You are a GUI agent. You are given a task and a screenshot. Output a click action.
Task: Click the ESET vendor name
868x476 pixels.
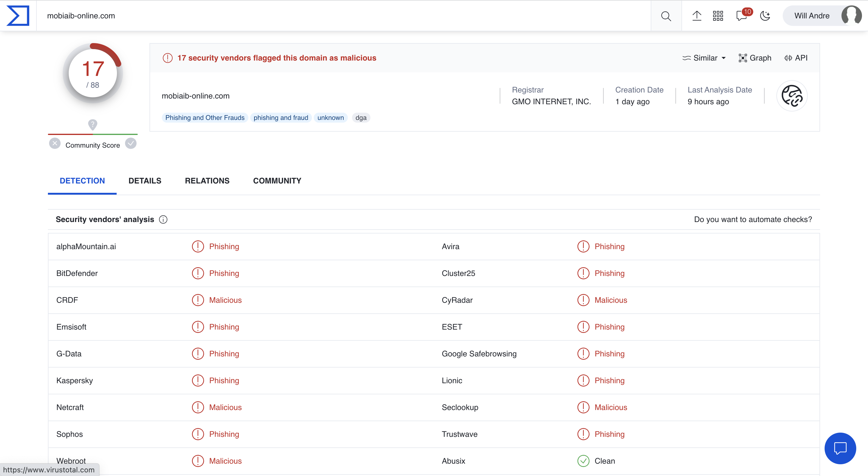click(x=452, y=327)
